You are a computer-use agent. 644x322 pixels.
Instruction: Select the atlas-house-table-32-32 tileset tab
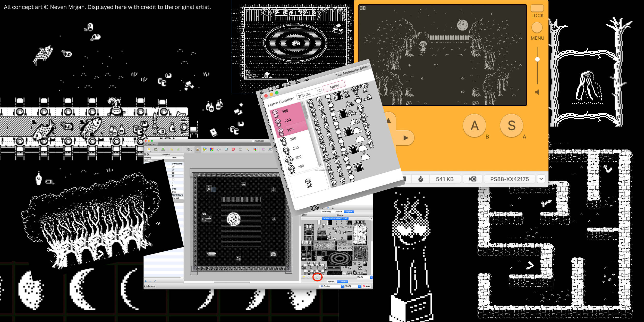tap(335, 218)
